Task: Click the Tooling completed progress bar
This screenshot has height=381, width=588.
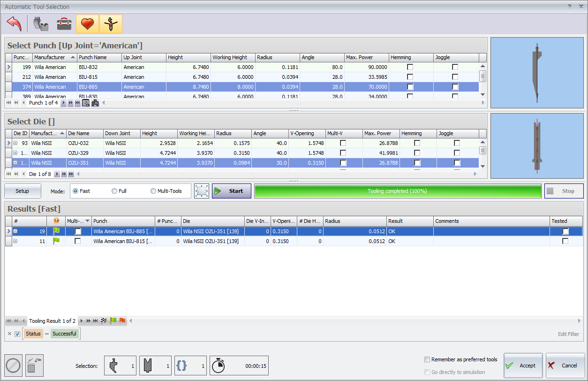Action: pos(398,191)
